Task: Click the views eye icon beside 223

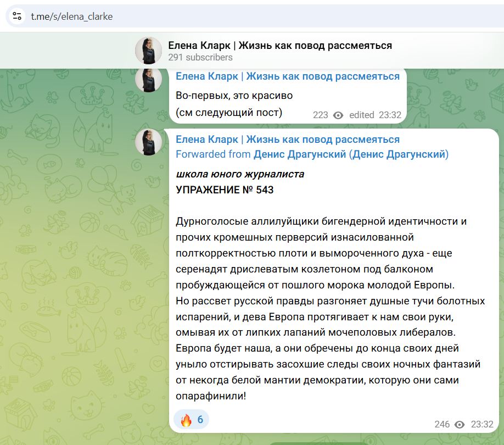Action: [x=338, y=115]
